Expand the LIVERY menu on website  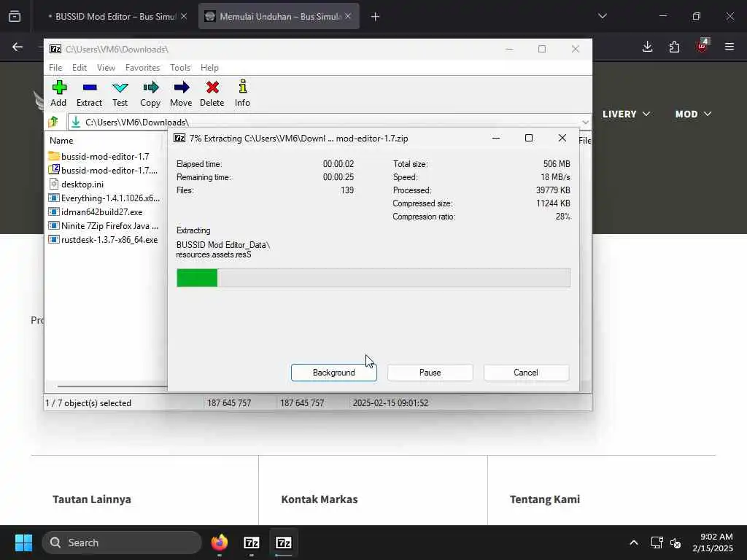click(626, 114)
